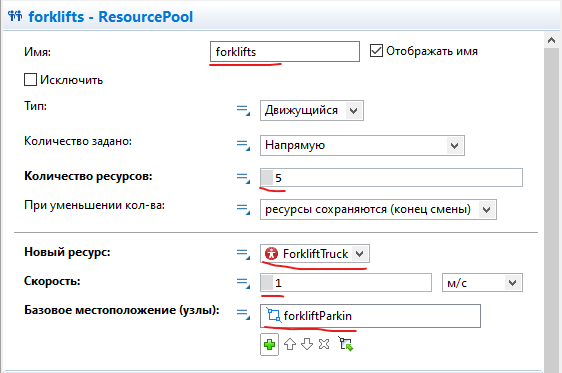Screen dimensions: 562x373
Task: Toggle static/dynamic switch beside Количество ресурсов
Action: click(243, 178)
